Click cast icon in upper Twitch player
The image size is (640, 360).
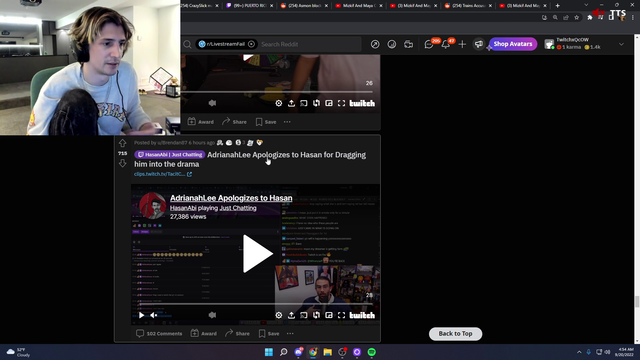(x=304, y=103)
